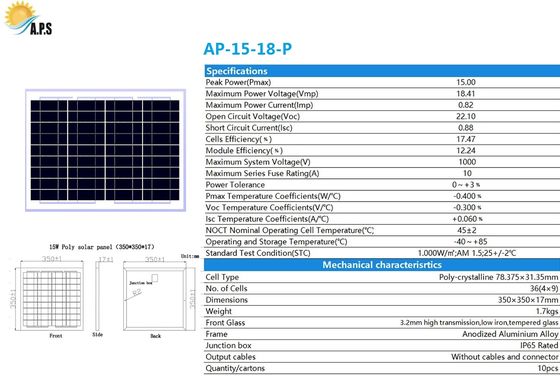
Task: Select the +0.060% value
Action: point(468,219)
